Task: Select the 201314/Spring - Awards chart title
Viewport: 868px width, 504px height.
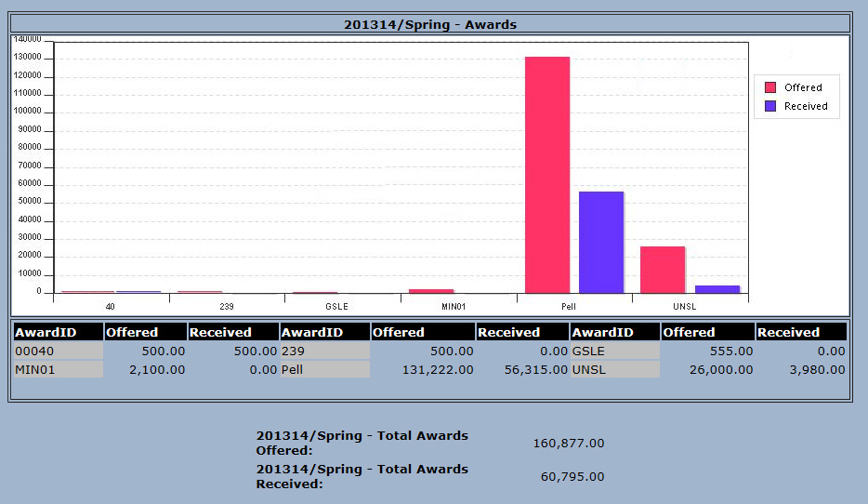Action: (429, 24)
